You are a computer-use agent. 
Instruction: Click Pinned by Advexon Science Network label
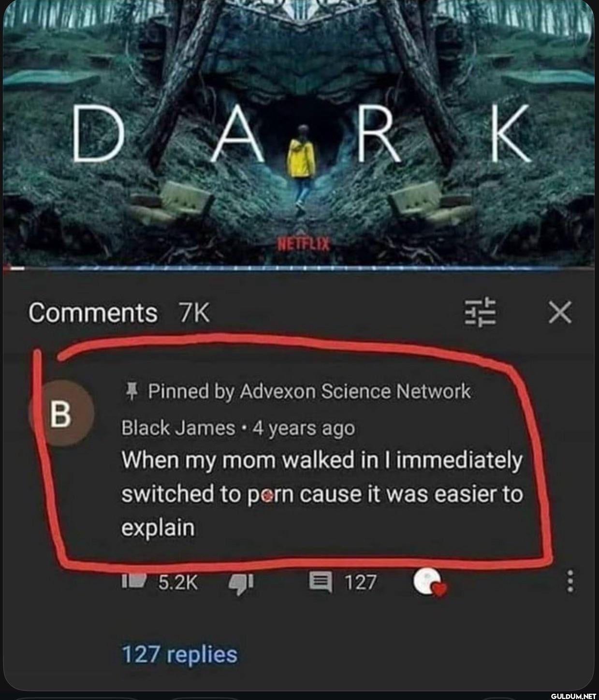click(x=309, y=391)
